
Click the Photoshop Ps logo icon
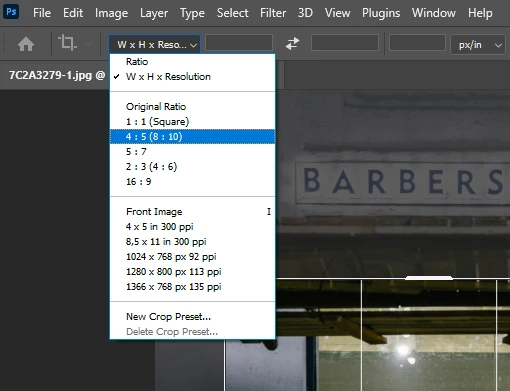click(x=11, y=12)
